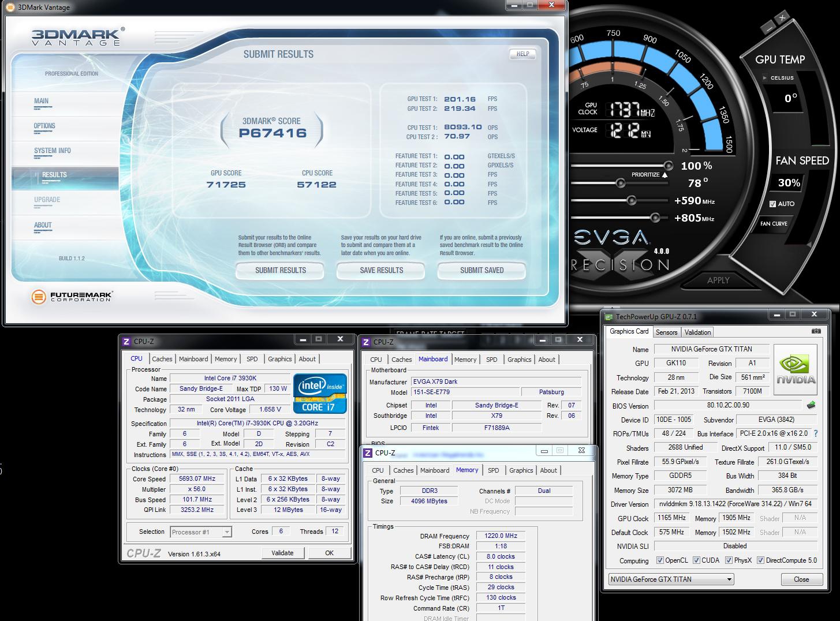The width and height of the screenshot is (840, 621).
Task: Click the Intel Core i7 logo in CPU-Z
Action: coord(320,393)
